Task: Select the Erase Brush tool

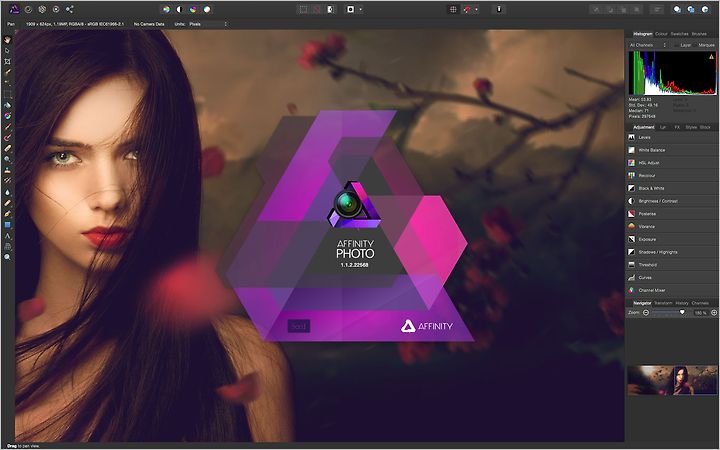Action: [x=7, y=148]
